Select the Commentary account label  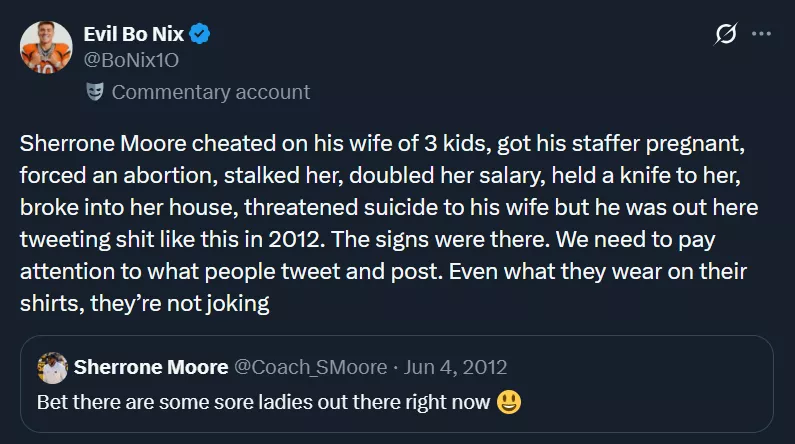tap(211, 92)
